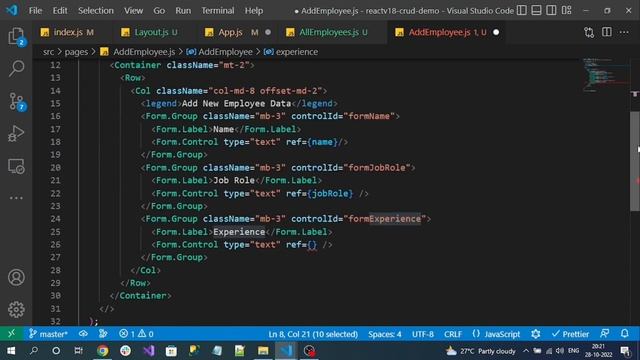The height and width of the screenshot is (360, 640).
Task: Change UTF-8 encoding
Action: [422, 334]
